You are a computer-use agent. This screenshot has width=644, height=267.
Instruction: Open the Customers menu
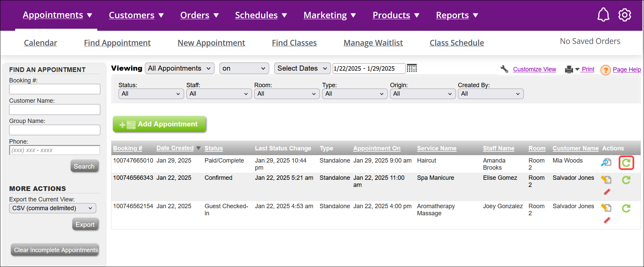coord(136,15)
